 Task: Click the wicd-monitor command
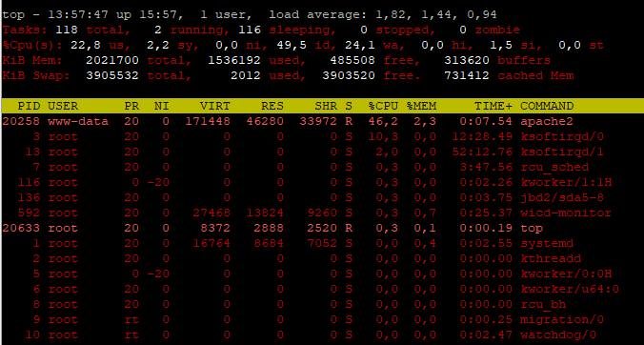click(x=566, y=213)
